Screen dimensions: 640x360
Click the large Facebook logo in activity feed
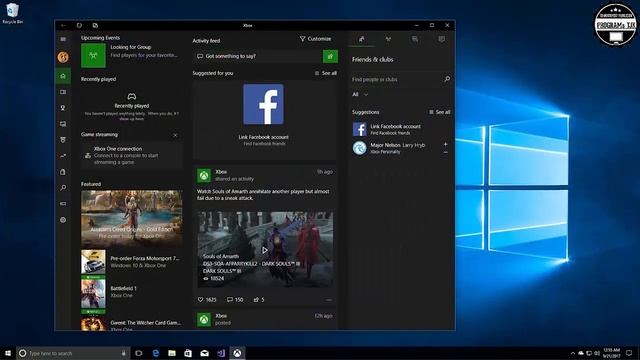(x=263, y=104)
